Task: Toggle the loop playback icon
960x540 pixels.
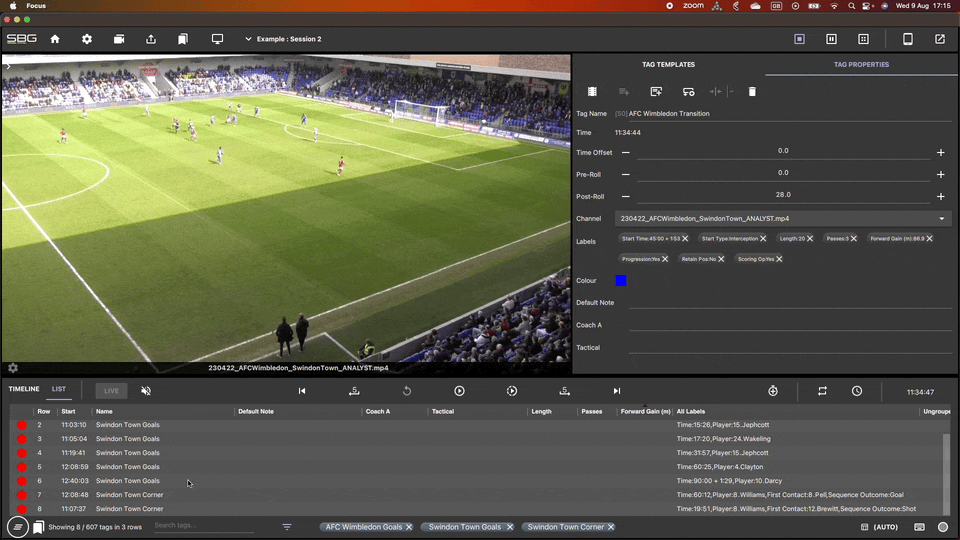Action: [x=822, y=391]
